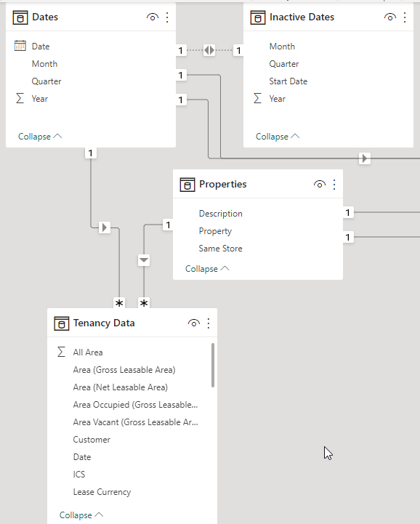Click the many (*) endpoint of Properties relationship

point(144,303)
